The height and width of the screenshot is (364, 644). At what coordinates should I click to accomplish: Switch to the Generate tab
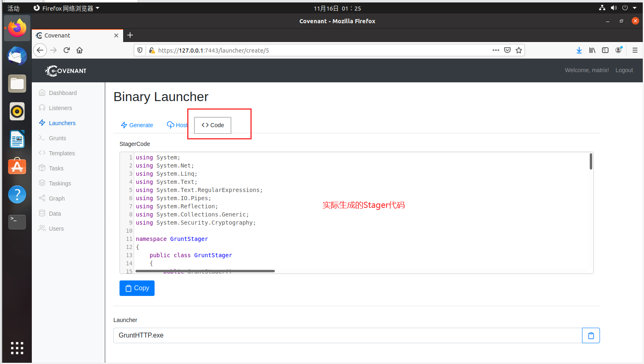point(137,125)
